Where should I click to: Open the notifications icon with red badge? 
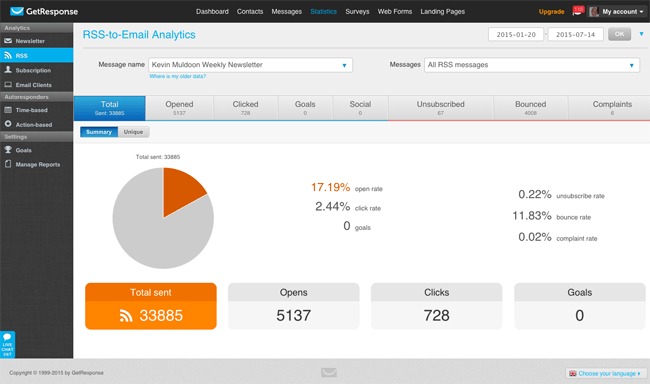pos(578,11)
